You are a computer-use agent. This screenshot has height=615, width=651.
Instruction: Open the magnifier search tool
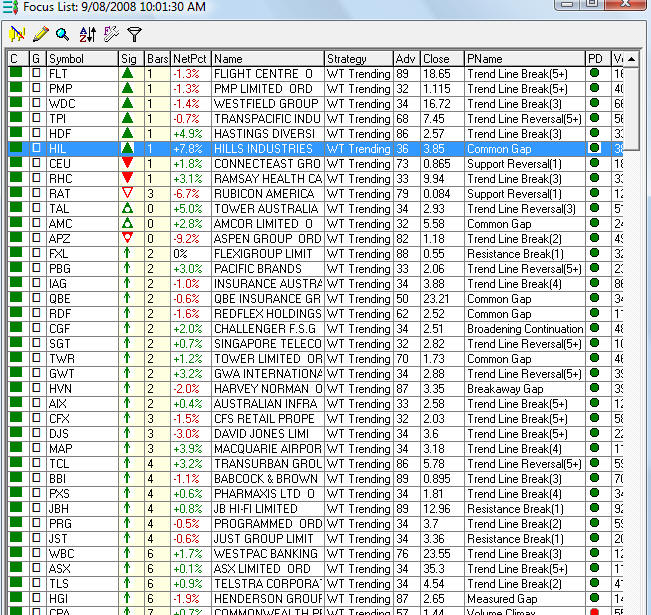(62, 34)
